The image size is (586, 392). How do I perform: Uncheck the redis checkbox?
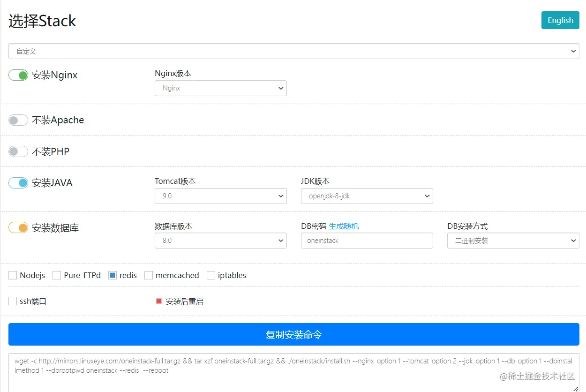(x=113, y=275)
